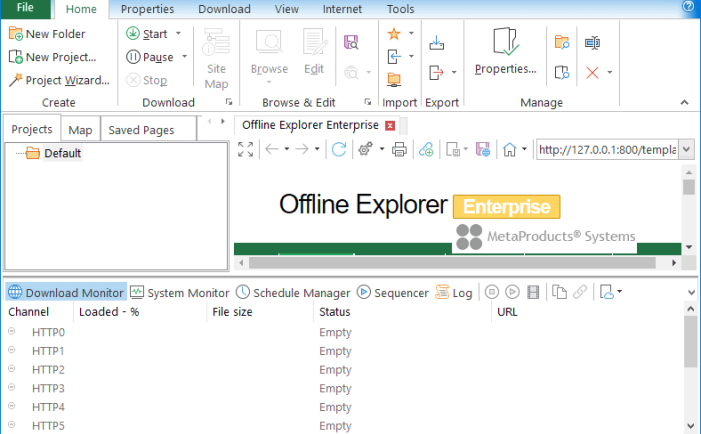This screenshot has height=434, width=701.
Task: Refresh the browser page
Action: (x=339, y=149)
